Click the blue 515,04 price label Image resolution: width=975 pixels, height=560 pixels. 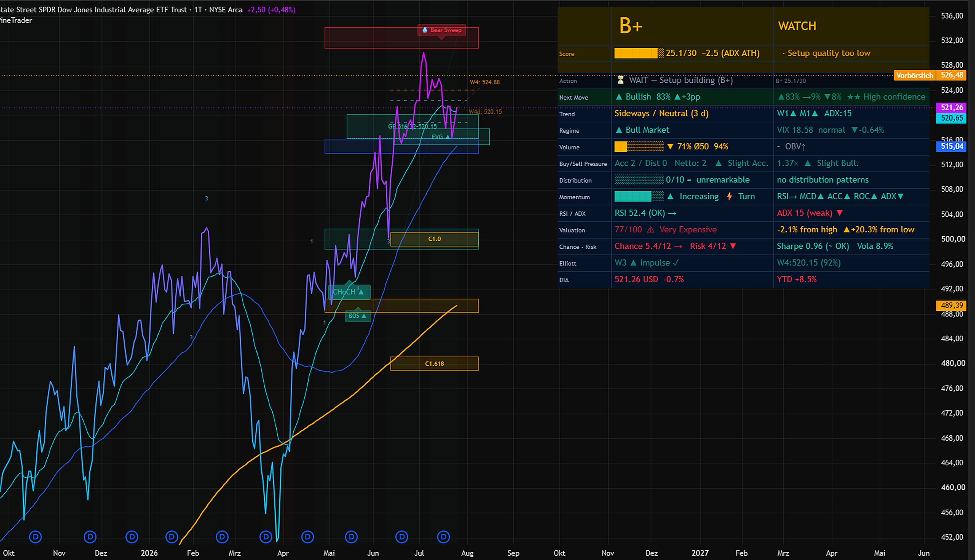point(952,146)
